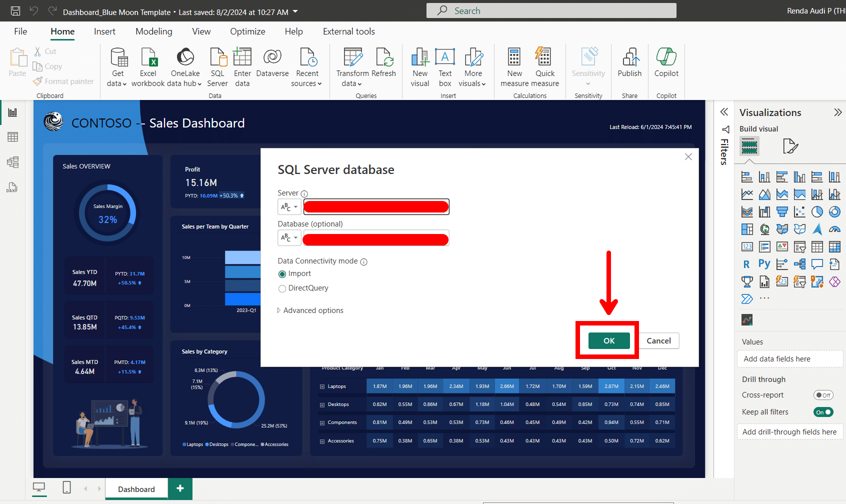
Task: Open the DAX query view
Action: tap(12, 187)
